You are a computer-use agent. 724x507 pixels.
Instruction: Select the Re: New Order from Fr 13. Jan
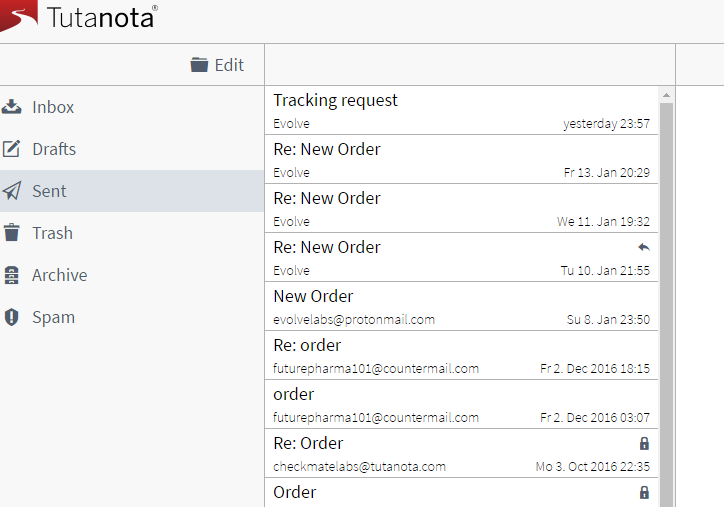coord(461,159)
